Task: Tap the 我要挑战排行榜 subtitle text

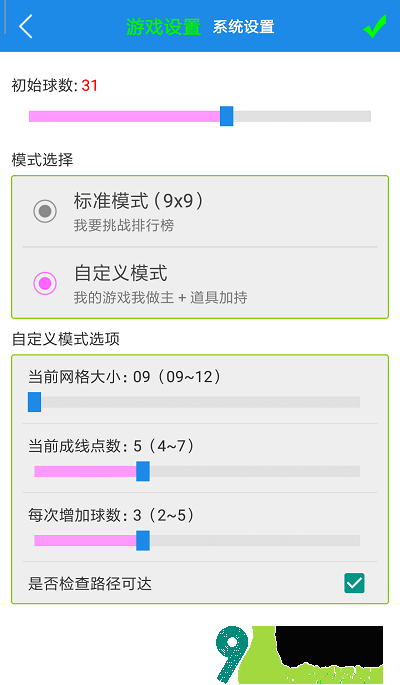Action: [124, 225]
